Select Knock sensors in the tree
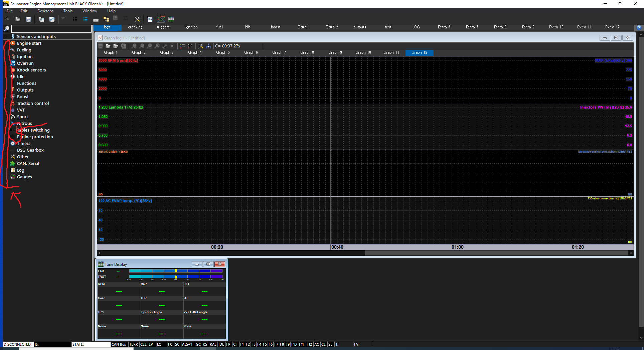 pyautogui.click(x=31, y=70)
